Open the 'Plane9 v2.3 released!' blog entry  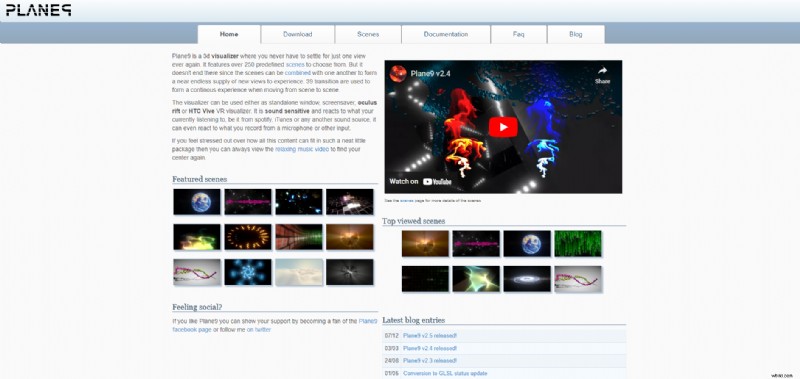click(x=430, y=361)
